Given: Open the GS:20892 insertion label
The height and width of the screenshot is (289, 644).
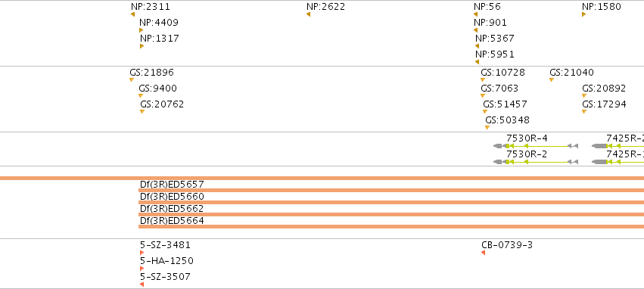Looking at the screenshot, I should click(604, 89).
